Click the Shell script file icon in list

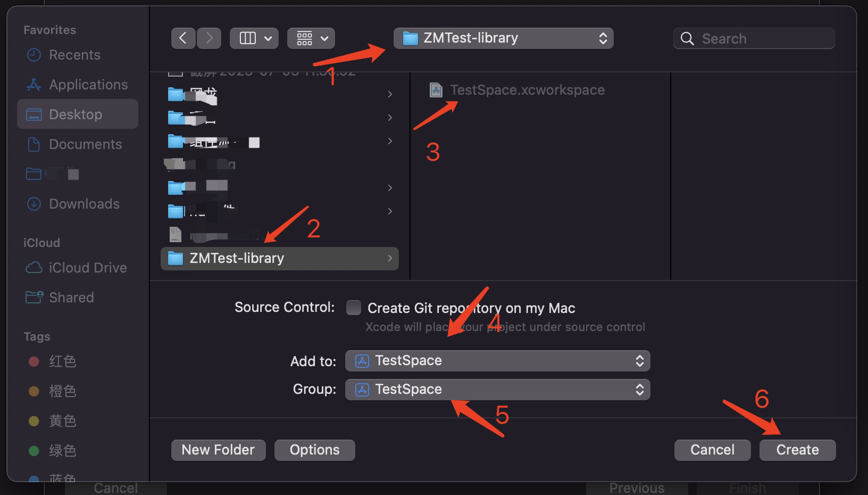click(175, 234)
